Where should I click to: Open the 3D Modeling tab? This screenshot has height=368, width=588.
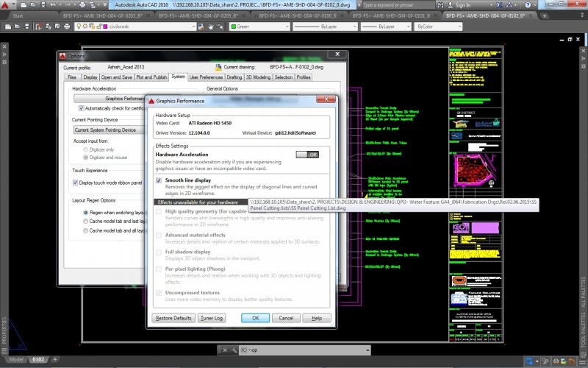(258, 77)
